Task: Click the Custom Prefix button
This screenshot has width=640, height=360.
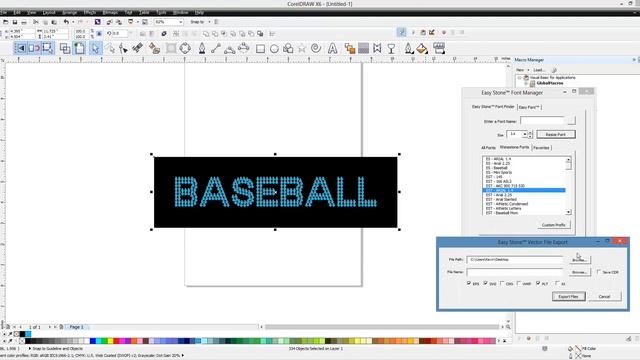Action: coord(553,225)
